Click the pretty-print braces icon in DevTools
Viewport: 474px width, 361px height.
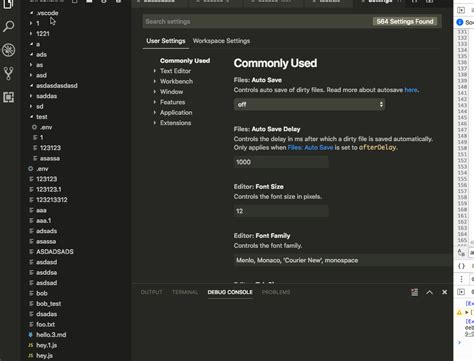461,266
